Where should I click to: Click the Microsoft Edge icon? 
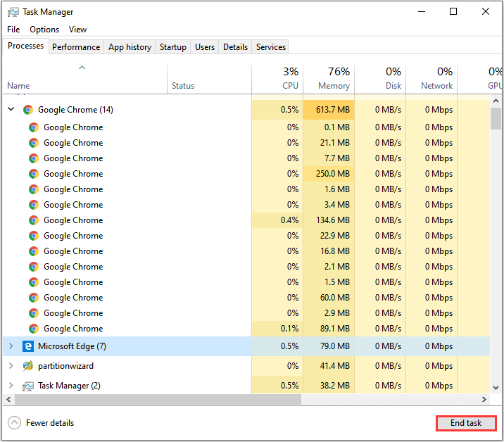[x=28, y=346]
